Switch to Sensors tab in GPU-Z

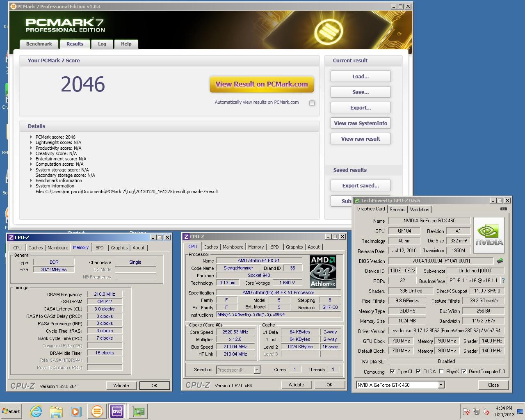pos(397,209)
